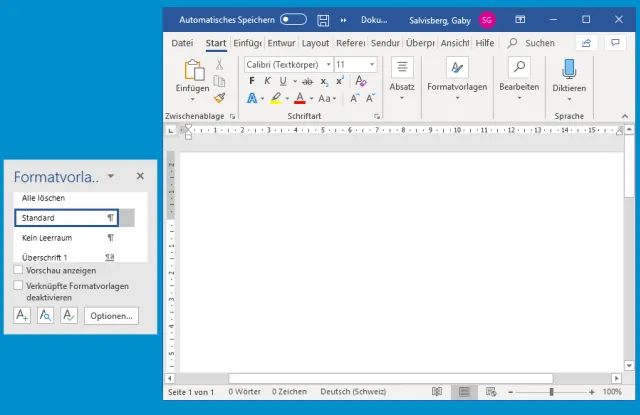Click the Optionen... button
The image size is (640, 415).
tap(110, 316)
